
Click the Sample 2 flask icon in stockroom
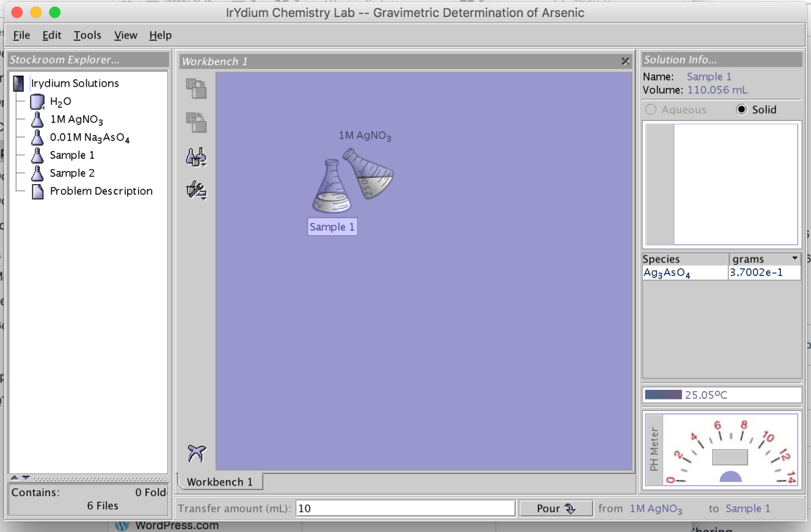pyautogui.click(x=37, y=173)
